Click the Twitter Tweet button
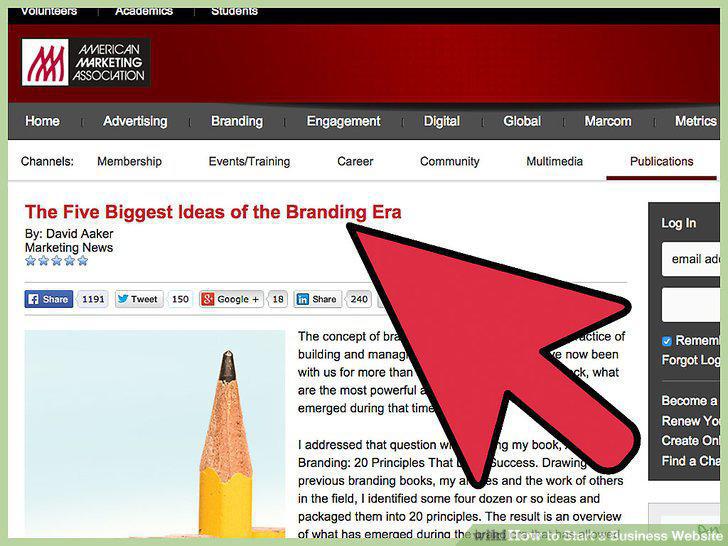728x546 pixels. tap(139, 299)
